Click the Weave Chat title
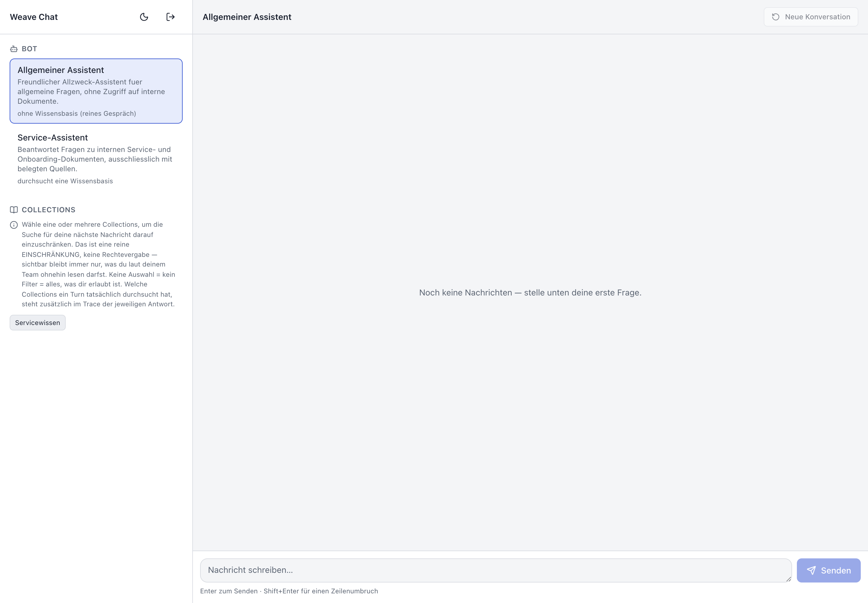 pyautogui.click(x=34, y=17)
